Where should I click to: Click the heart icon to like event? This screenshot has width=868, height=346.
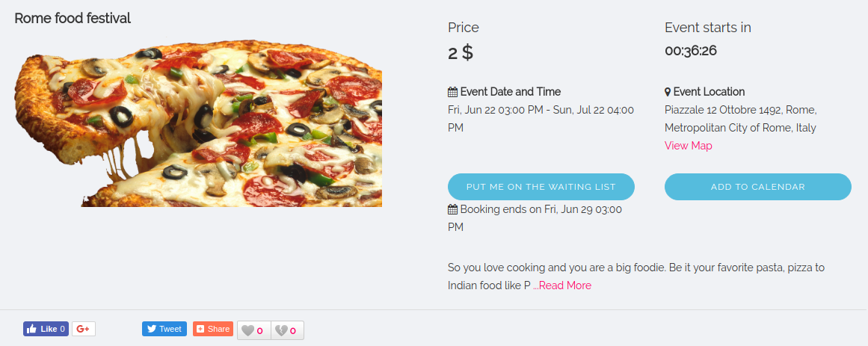pos(247,330)
